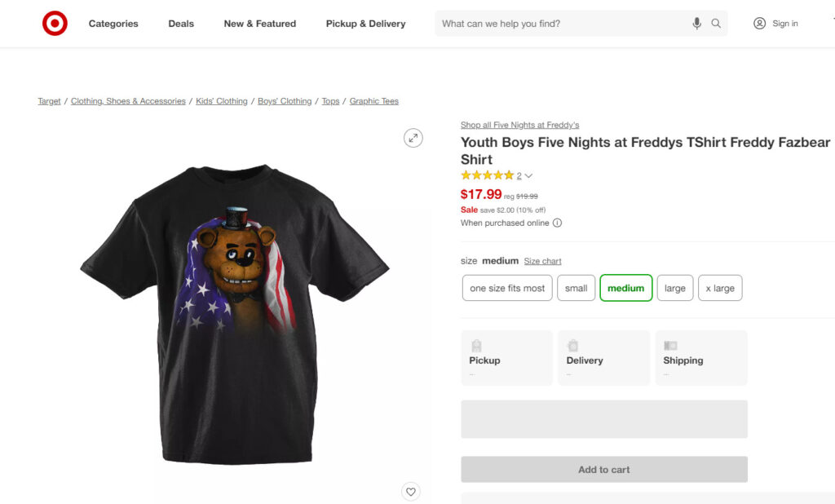835x504 pixels.
Task: Open the New & Featured menu
Action: (x=259, y=24)
